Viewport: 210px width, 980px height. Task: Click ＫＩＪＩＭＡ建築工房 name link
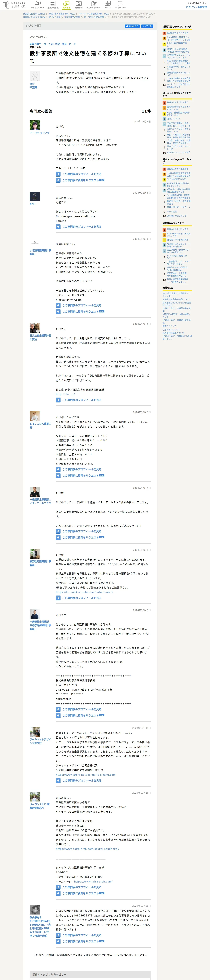[x=40, y=425]
